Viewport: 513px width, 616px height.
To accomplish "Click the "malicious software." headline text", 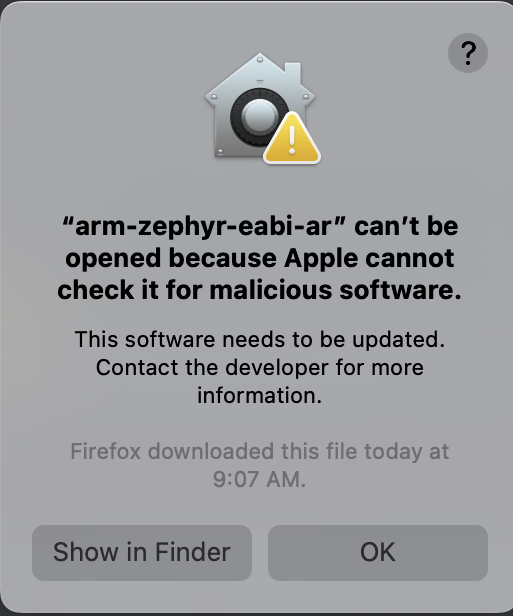I will (x=335, y=290).
